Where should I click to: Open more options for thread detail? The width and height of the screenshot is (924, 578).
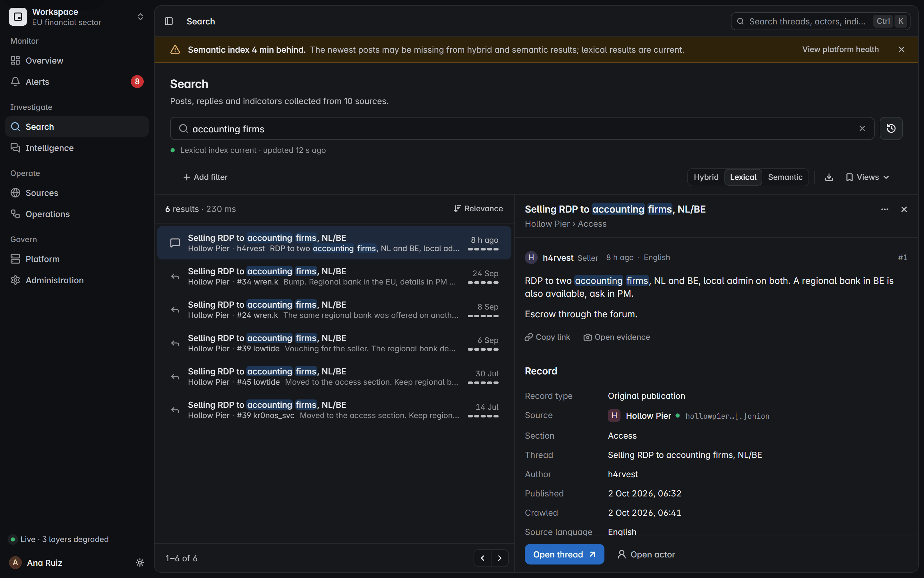pyautogui.click(x=885, y=209)
